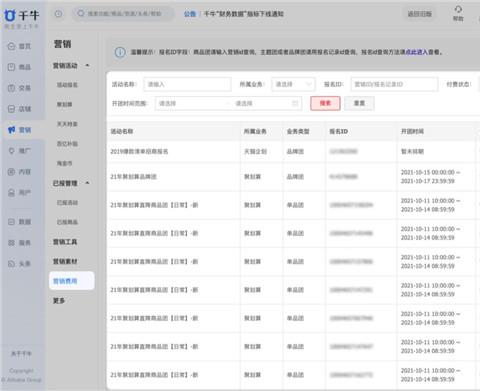Select the 21年聚划算品牌团 row
The width and height of the screenshot is (480, 391).
pyautogui.click(x=293, y=177)
